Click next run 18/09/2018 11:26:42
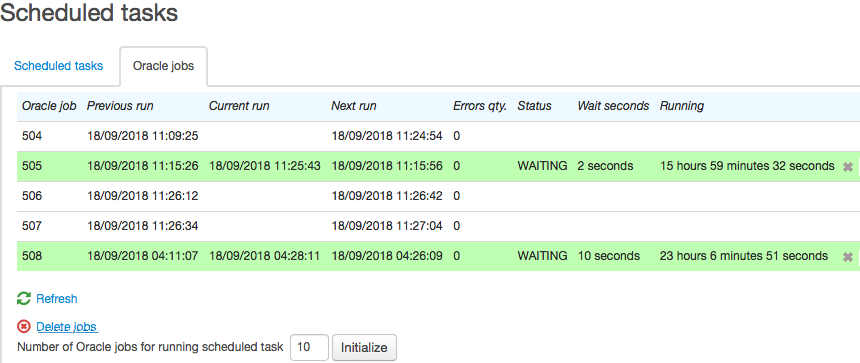 tap(387, 196)
